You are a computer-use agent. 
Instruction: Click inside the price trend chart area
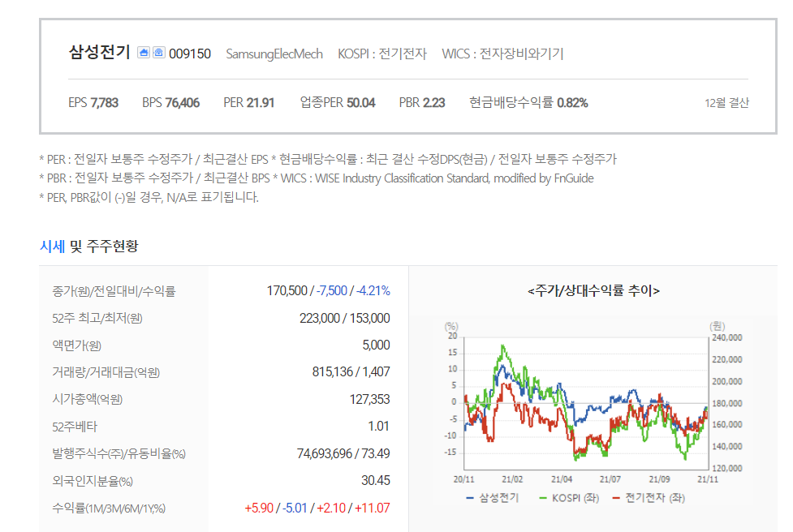click(586, 403)
